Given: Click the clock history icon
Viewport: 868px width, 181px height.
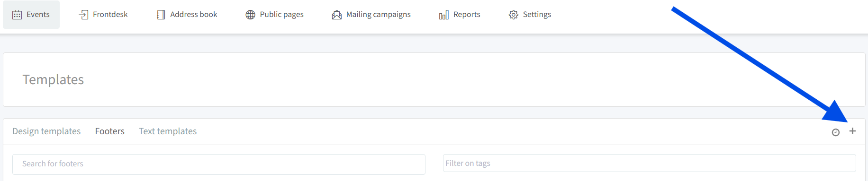Looking at the screenshot, I should click(x=836, y=132).
